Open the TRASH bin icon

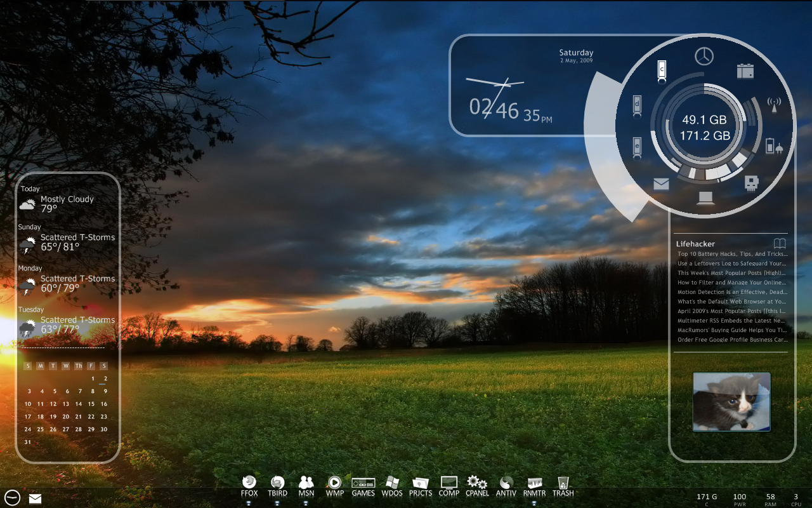click(x=563, y=483)
